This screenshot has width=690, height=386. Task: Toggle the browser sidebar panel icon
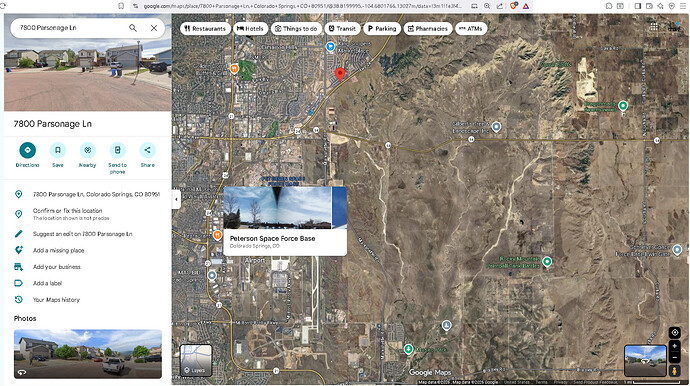pyautogui.click(x=638, y=6)
